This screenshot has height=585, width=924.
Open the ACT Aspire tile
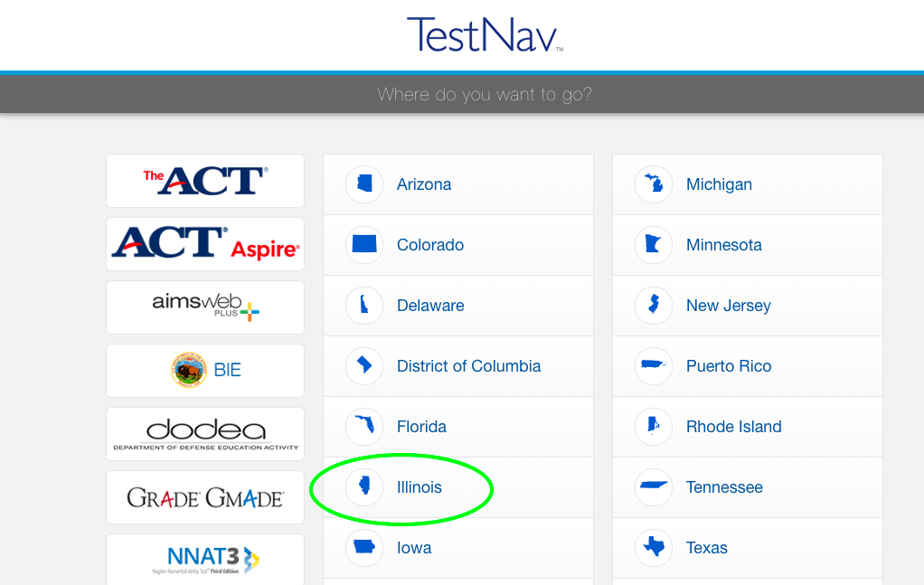pos(205,244)
